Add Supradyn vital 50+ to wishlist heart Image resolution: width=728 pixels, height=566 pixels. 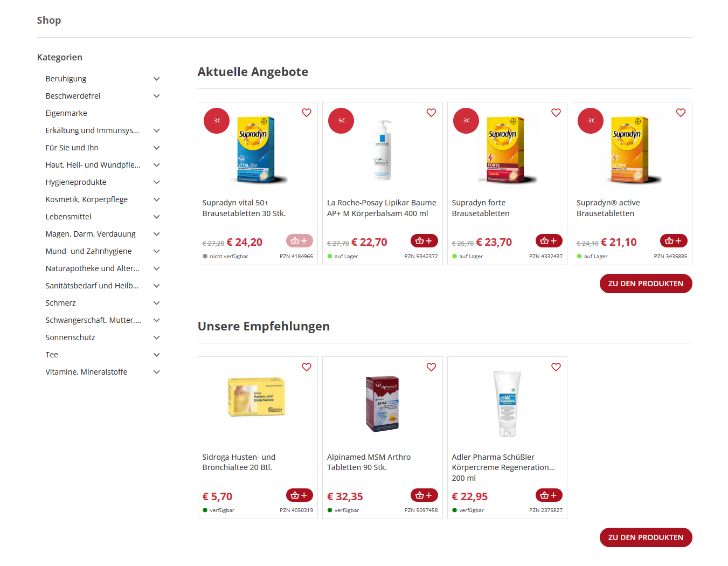[306, 113]
